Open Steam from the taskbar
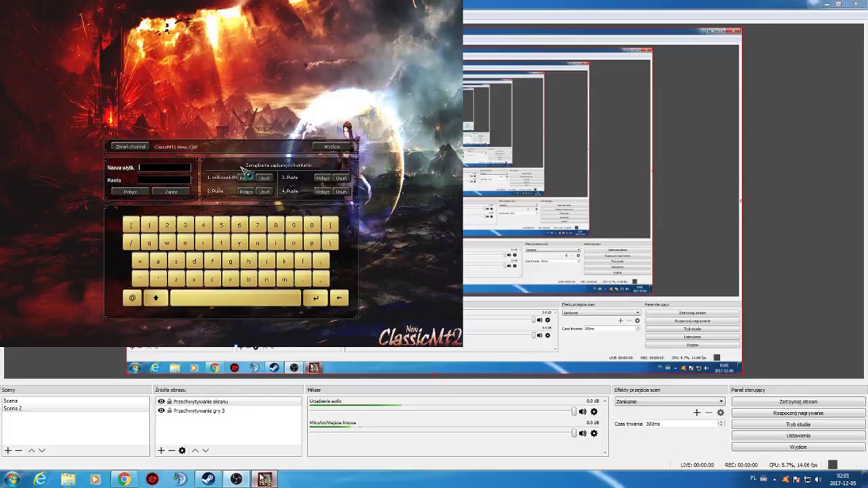The height and width of the screenshot is (488, 868). point(208,479)
